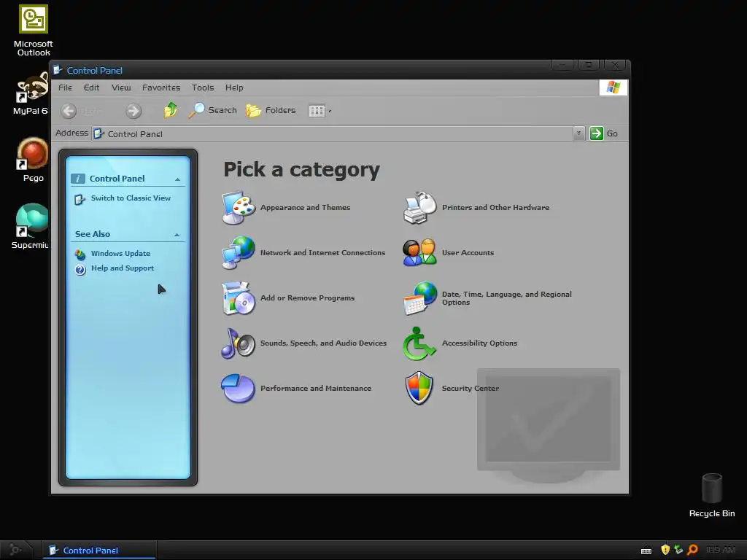Open the Date, Time, Language globe icon

coord(419,298)
